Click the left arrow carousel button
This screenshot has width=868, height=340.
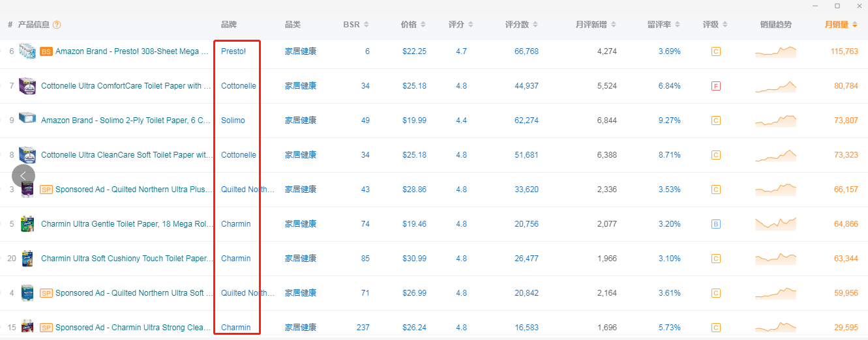click(23, 175)
